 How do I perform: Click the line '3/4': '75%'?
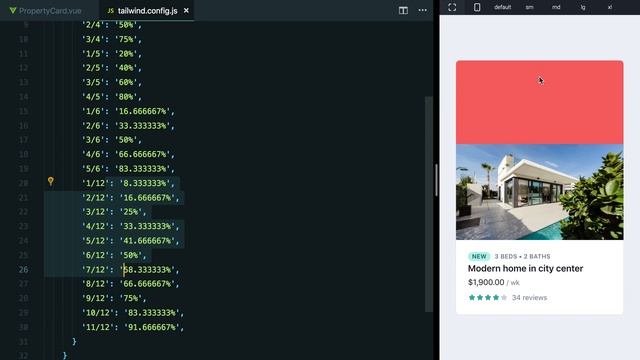112,40
